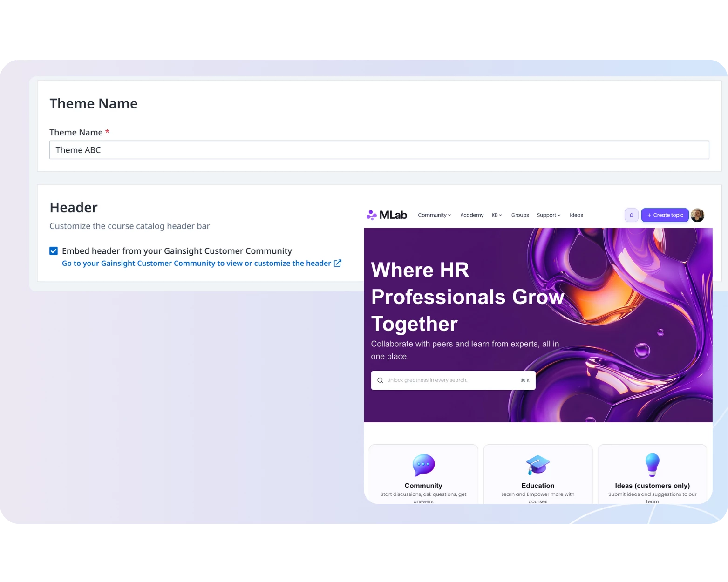728x582 pixels.
Task: Click the Education graduation cap icon
Action: point(538,465)
